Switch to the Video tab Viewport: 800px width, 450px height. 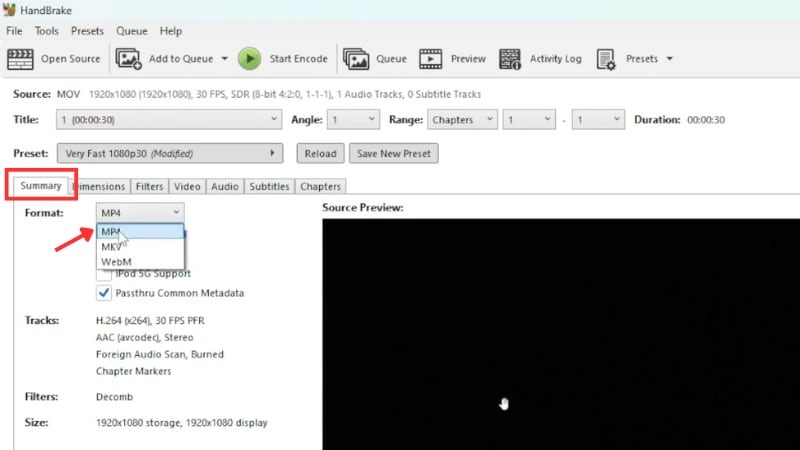[x=187, y=187]
